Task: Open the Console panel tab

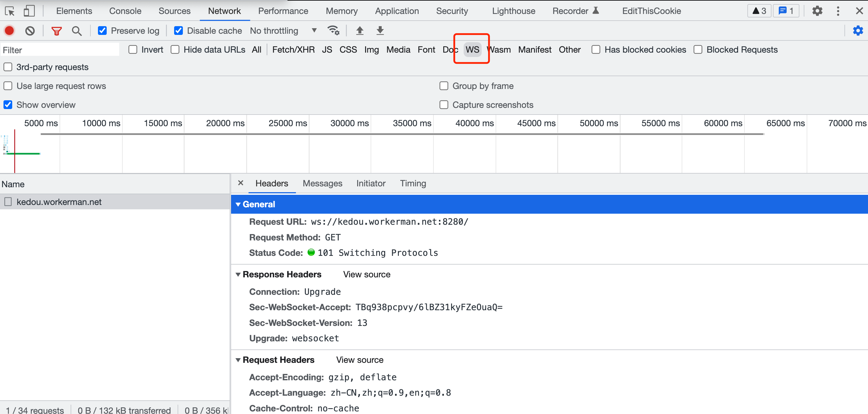Action: pos(125,11)
